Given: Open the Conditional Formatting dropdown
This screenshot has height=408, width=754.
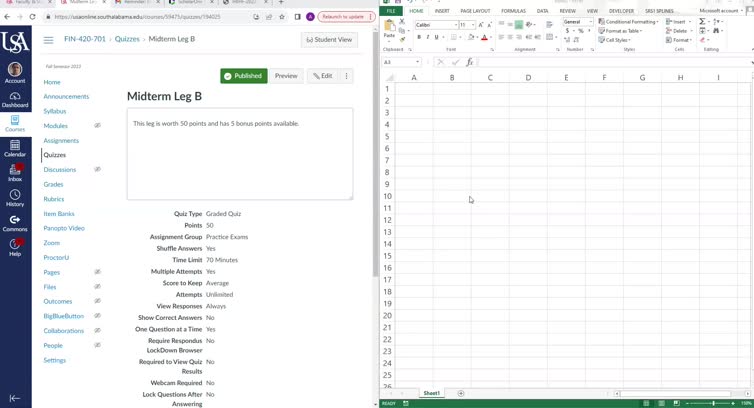Looking at the screenshot, I should [629, 21].
